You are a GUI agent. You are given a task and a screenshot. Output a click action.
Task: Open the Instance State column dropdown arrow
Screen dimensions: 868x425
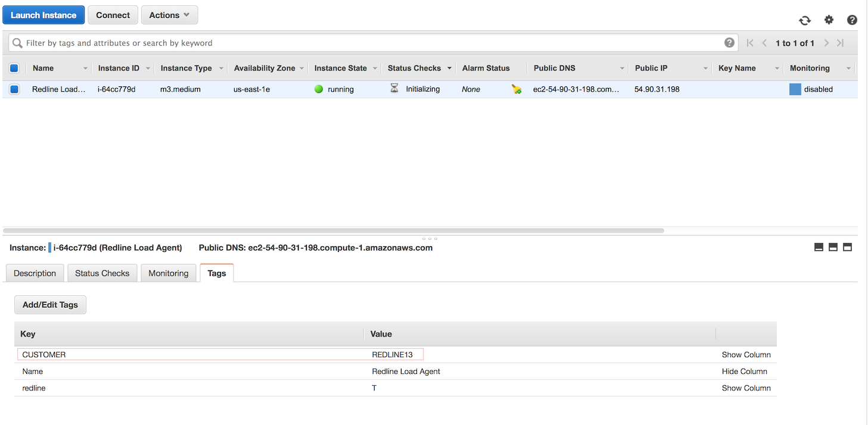(375, 68)
